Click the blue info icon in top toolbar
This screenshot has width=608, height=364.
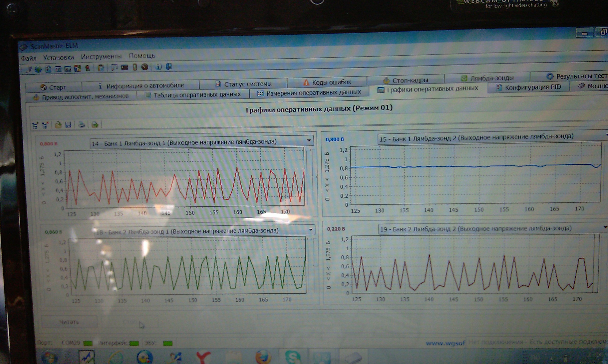[x=159, y=67]
